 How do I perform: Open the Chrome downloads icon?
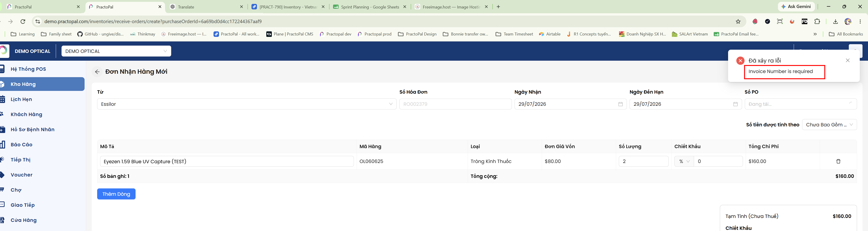click(x=835, y=22)
